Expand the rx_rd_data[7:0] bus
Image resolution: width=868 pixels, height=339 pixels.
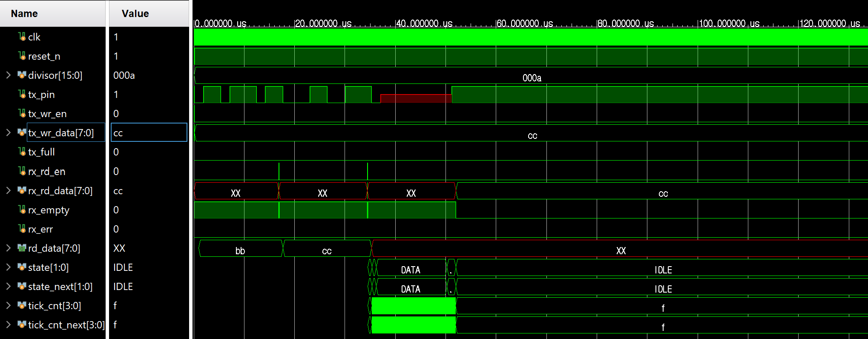click(9, 190)
